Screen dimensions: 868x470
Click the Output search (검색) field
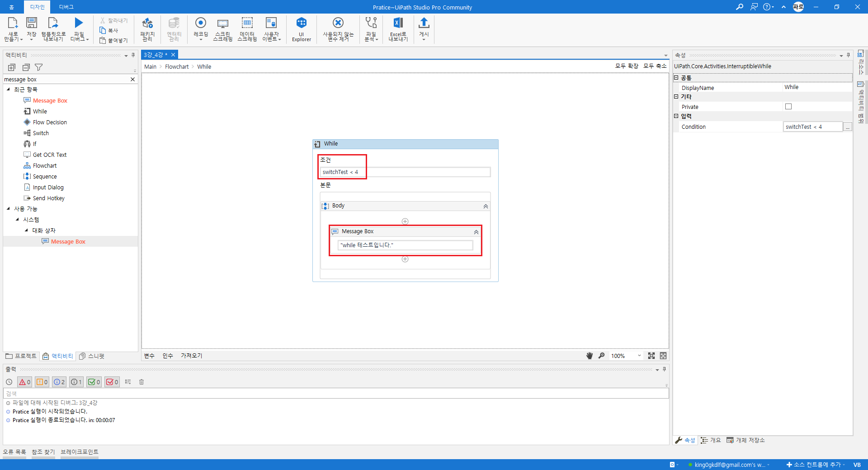tap(336, 393)
